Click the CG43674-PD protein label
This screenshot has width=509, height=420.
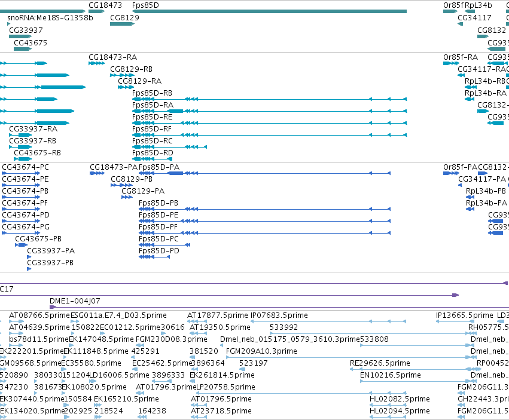(x=26, y=215)
